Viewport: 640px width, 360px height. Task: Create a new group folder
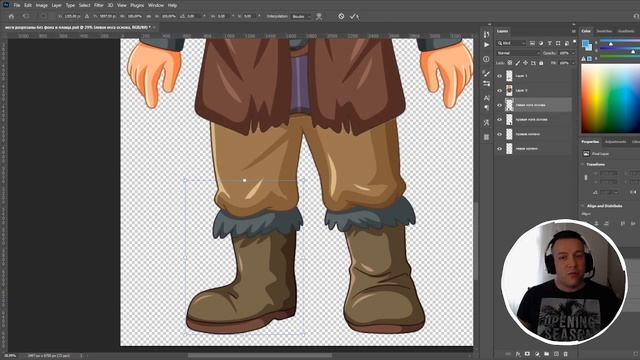(547, 354)
